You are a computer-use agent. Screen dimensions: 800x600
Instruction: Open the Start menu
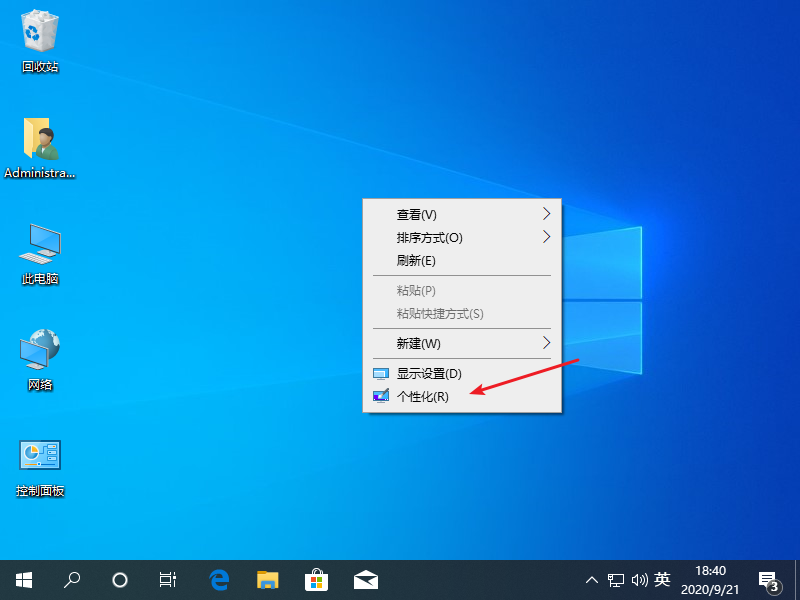[23, 579]
